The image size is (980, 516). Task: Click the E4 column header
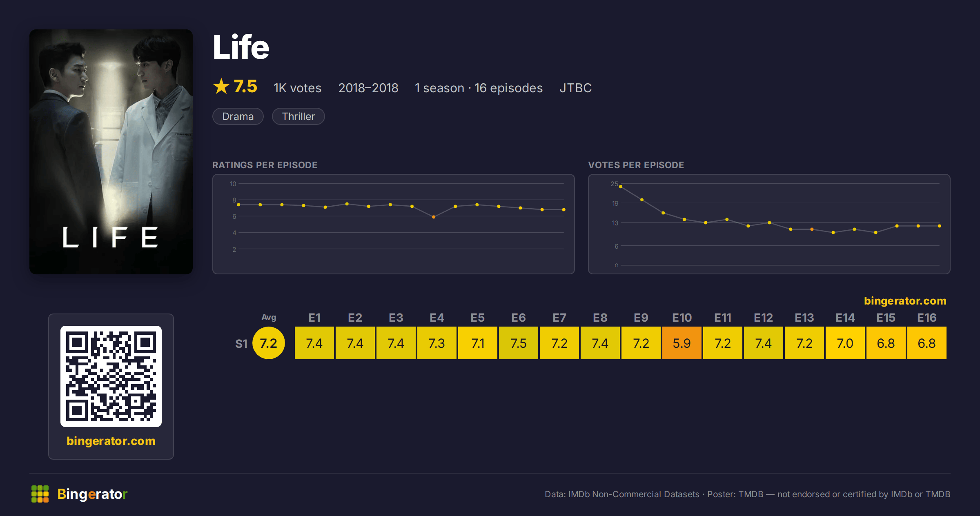tap(437, 318)
